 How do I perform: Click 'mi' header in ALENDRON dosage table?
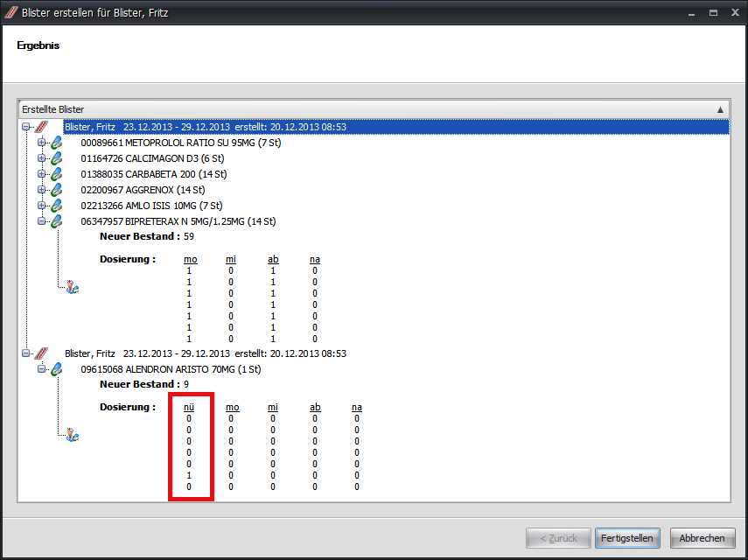click(273, 407)
